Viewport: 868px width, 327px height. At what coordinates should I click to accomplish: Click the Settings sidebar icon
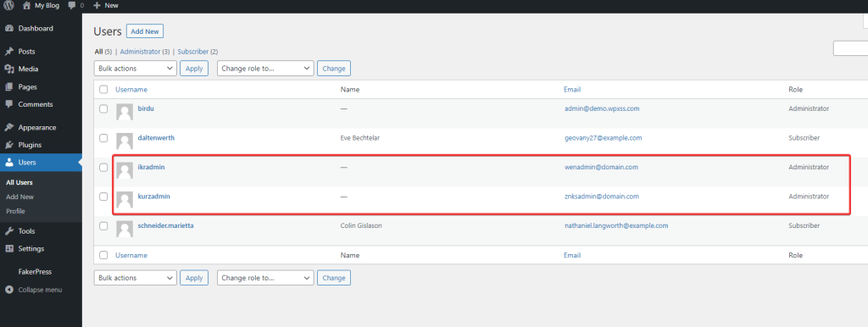[8, 249]
